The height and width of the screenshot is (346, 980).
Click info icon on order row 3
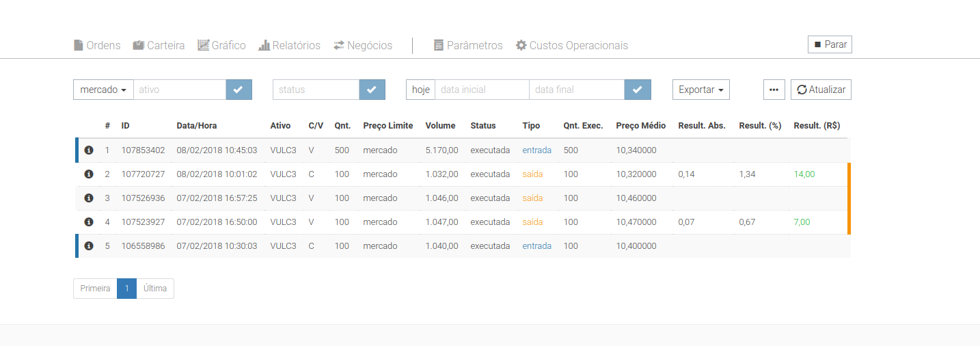pyautogui.click(x=88, y=198)
